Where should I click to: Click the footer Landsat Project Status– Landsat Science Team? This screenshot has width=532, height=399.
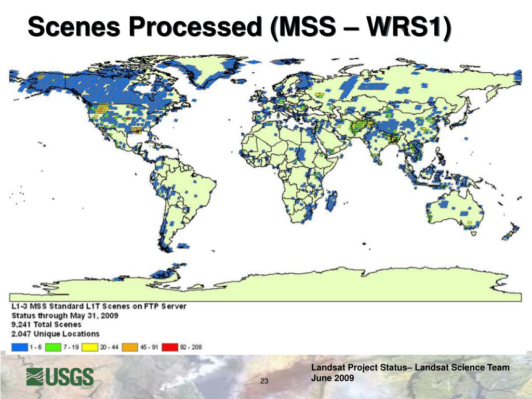(410, 367)
